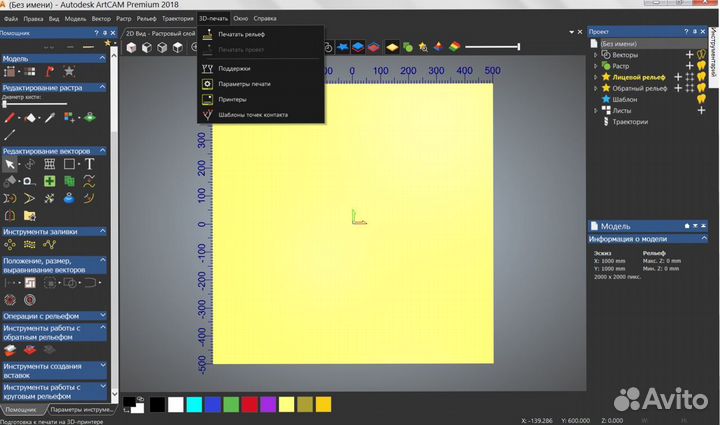Pin the Проект panel with pushpin icon

tap(695, 31)
